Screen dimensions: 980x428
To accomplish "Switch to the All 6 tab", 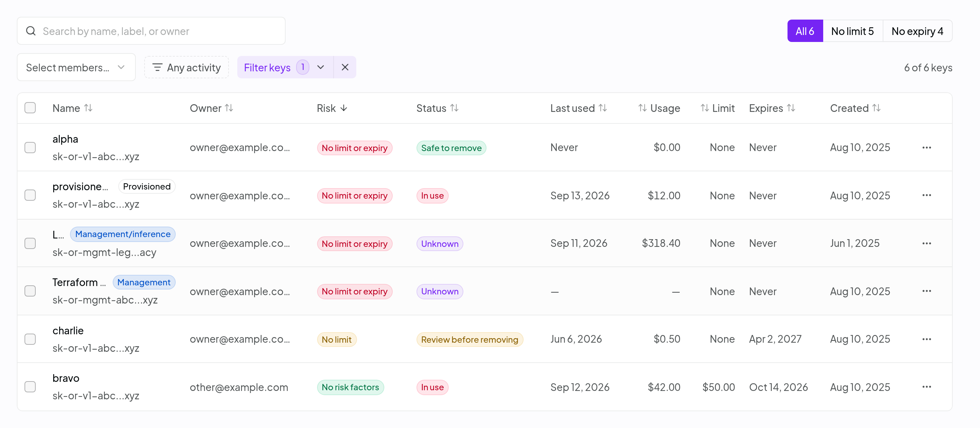I will tap(805, 31).
